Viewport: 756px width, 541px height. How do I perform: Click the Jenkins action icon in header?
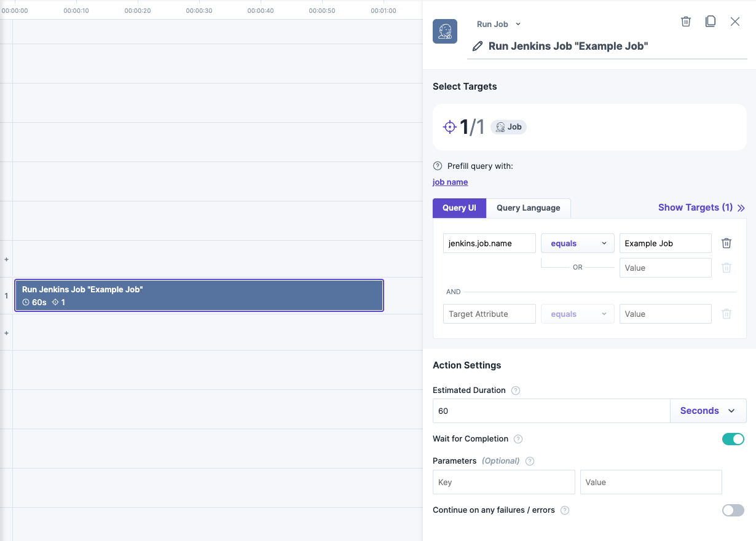[445, 31]
